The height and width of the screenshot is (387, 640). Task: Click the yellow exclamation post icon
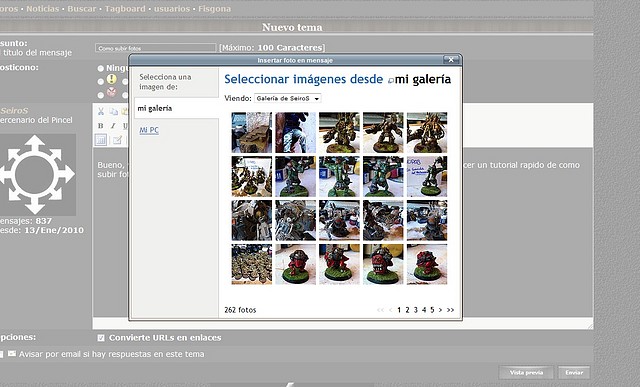coord(111,79)
